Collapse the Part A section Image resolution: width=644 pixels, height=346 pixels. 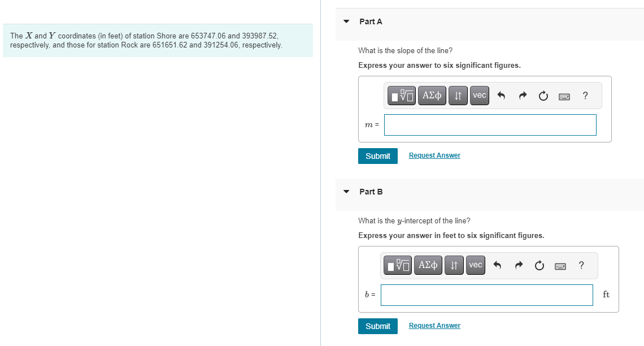click(346, 21)
